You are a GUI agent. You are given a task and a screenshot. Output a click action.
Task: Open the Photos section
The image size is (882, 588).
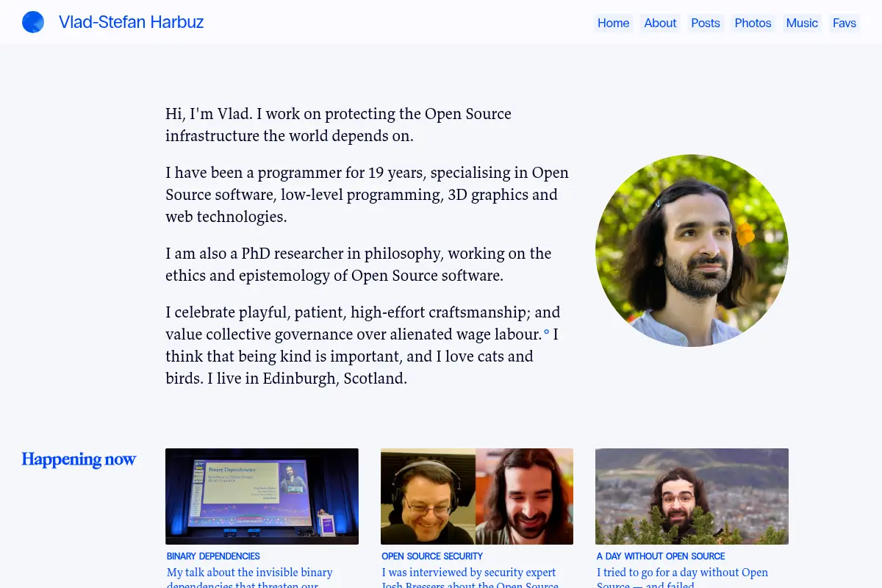(753, 23)
